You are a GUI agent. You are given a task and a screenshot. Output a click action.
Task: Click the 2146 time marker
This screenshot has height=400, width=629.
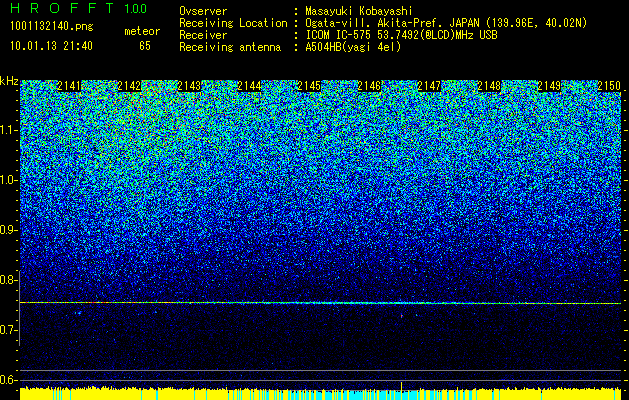[x=369, y=86]
